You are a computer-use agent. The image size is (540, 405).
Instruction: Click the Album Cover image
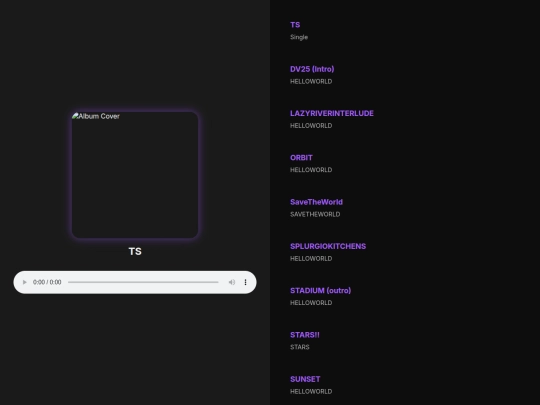tap(135, 175)
